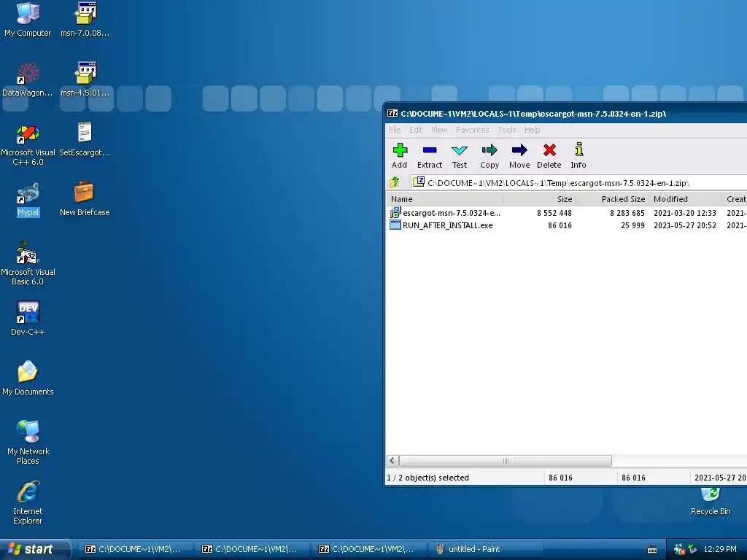Screen dimensions: 747x560
Task: Click modified date 2021-03-20 12:33
Action: click(x=684, y=213)
